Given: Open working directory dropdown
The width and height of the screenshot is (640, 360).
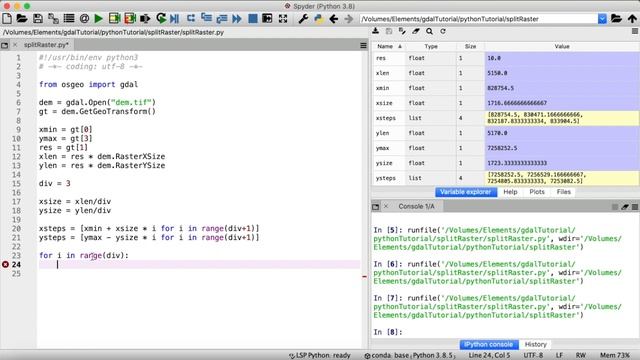Looking at the screenshot, I should [x=602, y=19].
